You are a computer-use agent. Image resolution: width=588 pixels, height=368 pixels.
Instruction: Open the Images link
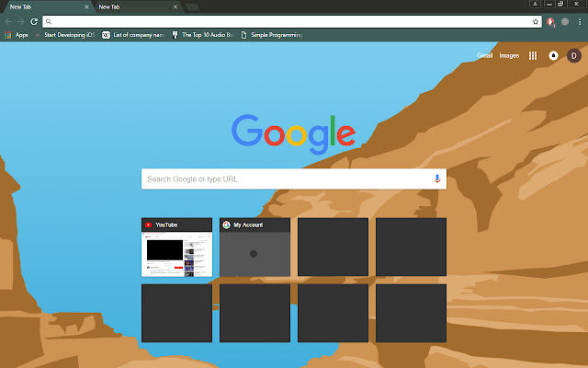tap(509, 55)
